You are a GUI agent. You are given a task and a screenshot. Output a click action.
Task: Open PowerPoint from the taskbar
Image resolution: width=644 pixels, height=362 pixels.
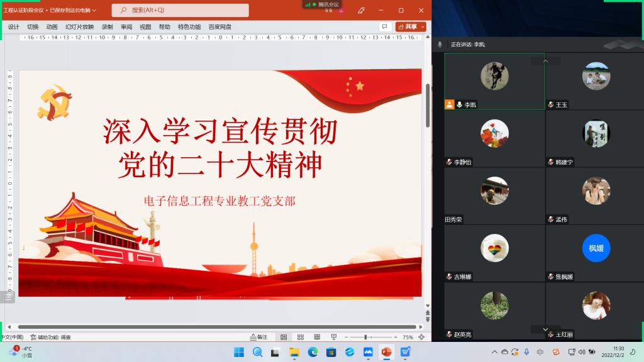386,352
